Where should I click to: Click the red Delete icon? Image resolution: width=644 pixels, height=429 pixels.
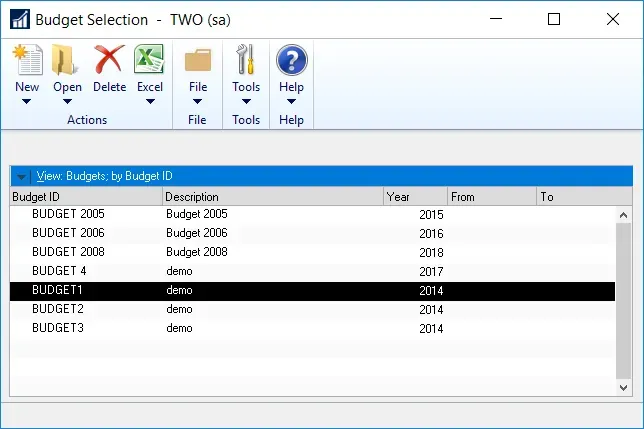109,60
